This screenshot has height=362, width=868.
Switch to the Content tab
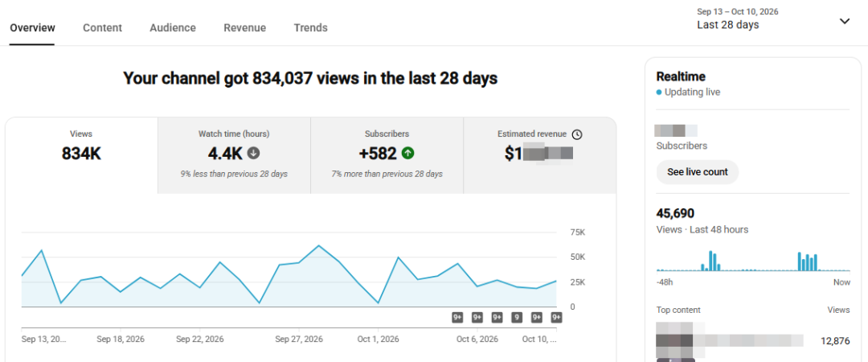(102, 27)
